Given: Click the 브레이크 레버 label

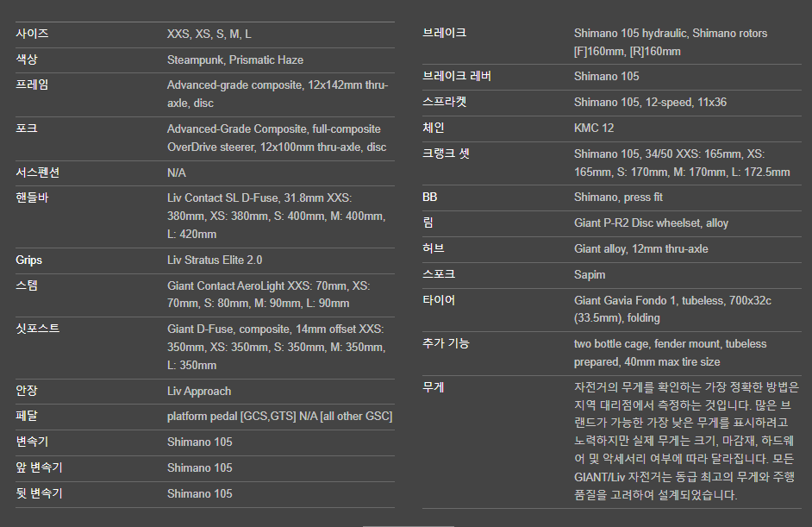Looking at the screenshot, I should point(457,76).
